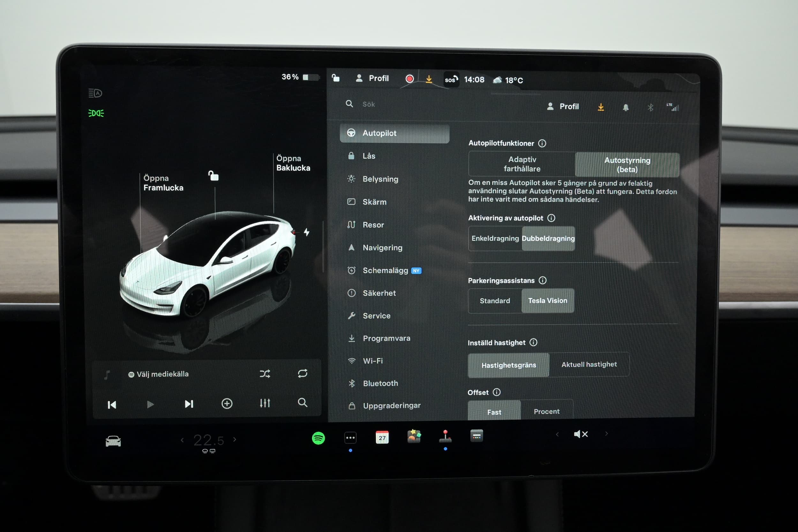The image size is (798, 532).
Task: Show info for Offset
Action: [x=497, y=393]
